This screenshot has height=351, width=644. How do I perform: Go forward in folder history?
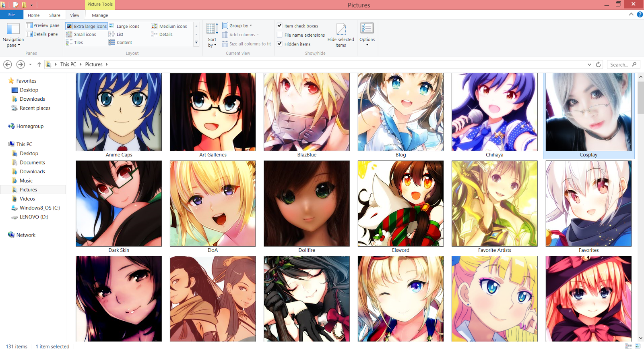tap(21, 64)
